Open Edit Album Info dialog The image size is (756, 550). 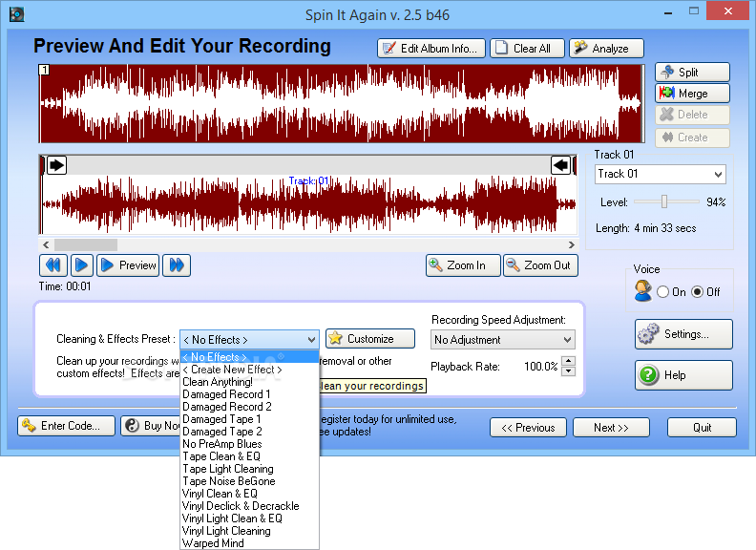tap(431, 49)
